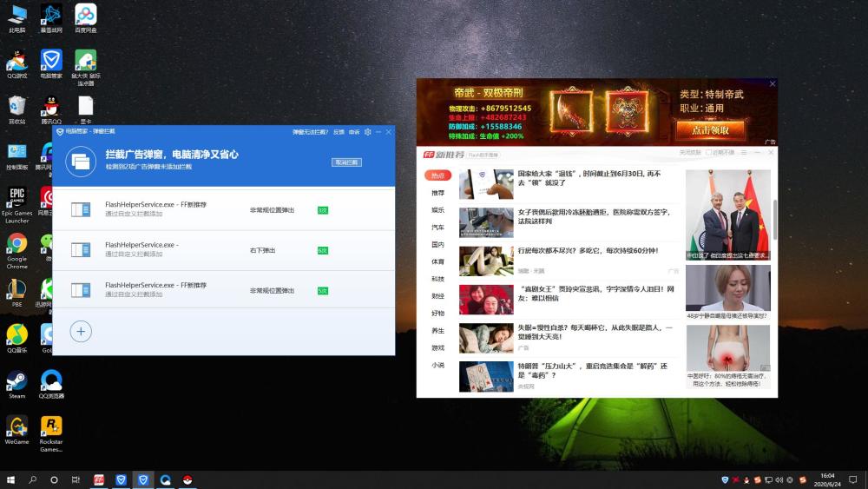The image size is (868, 489).
Task: Open the Steam desktop shortcut
Action: click(16, 384)
